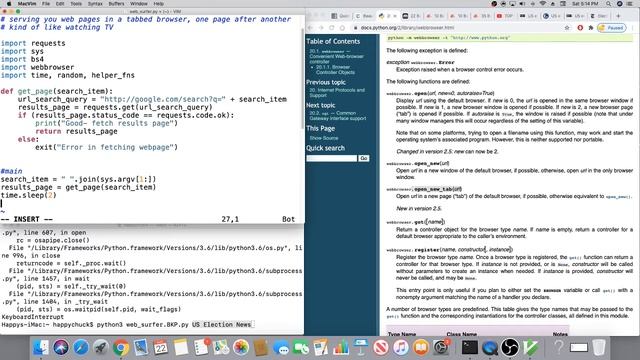Open the Buffers menu
This screenshot has height=360, width=640.
point(116,4)
